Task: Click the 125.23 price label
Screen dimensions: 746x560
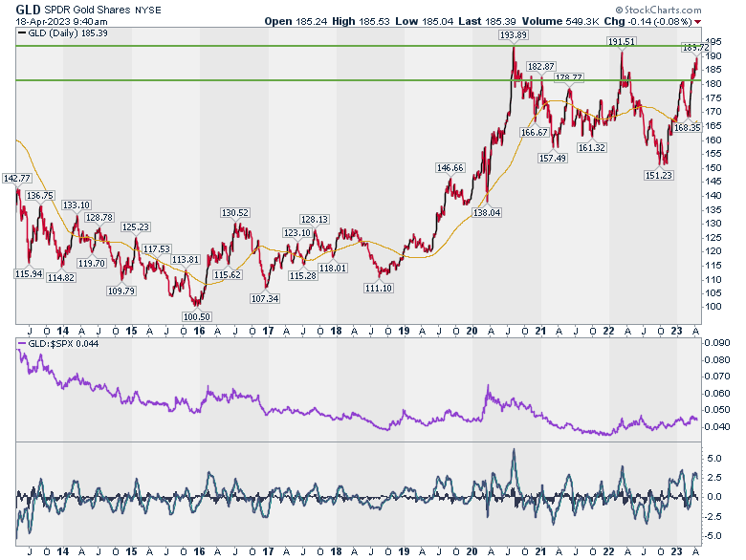Action: pos(136,226)
